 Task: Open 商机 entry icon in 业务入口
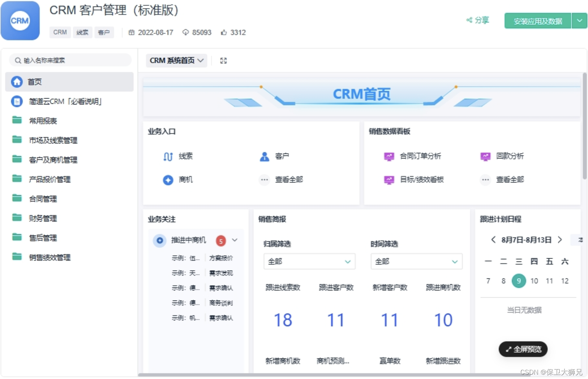click(x=168, y=180)
